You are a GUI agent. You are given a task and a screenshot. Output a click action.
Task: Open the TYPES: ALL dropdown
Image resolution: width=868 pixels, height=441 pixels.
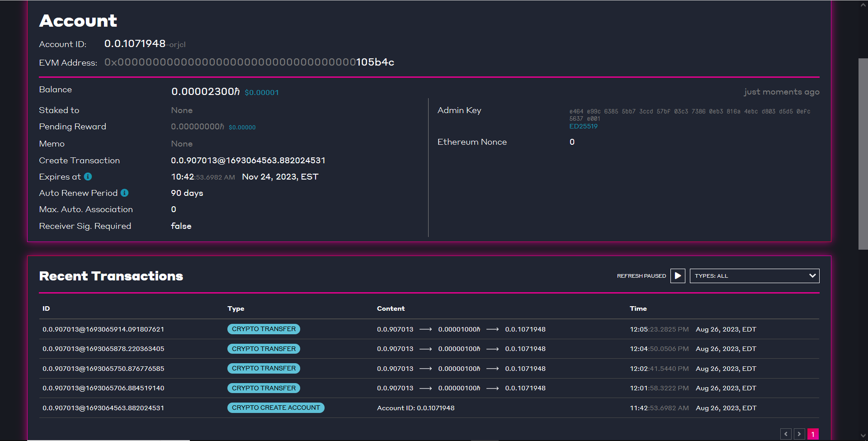point(755,276)
